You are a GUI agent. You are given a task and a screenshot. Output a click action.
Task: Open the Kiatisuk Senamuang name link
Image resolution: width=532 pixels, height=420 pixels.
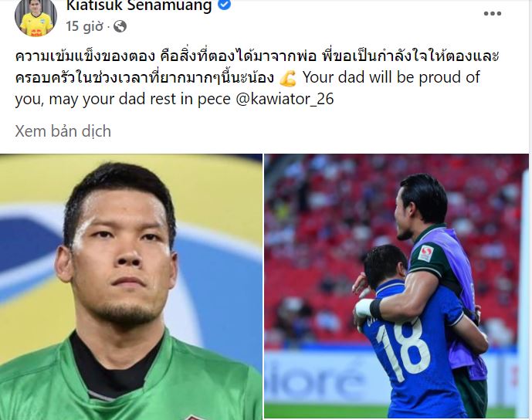point(139,5)
